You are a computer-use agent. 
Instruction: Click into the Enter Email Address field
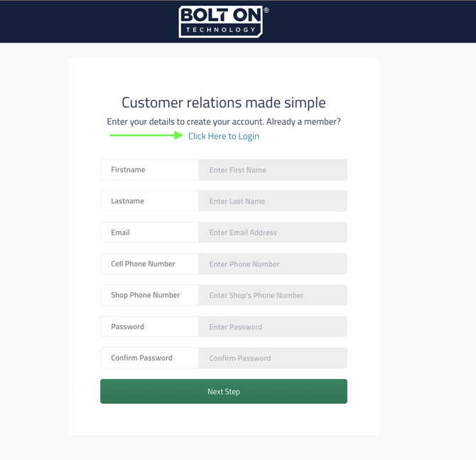click(x=272, y=232)
